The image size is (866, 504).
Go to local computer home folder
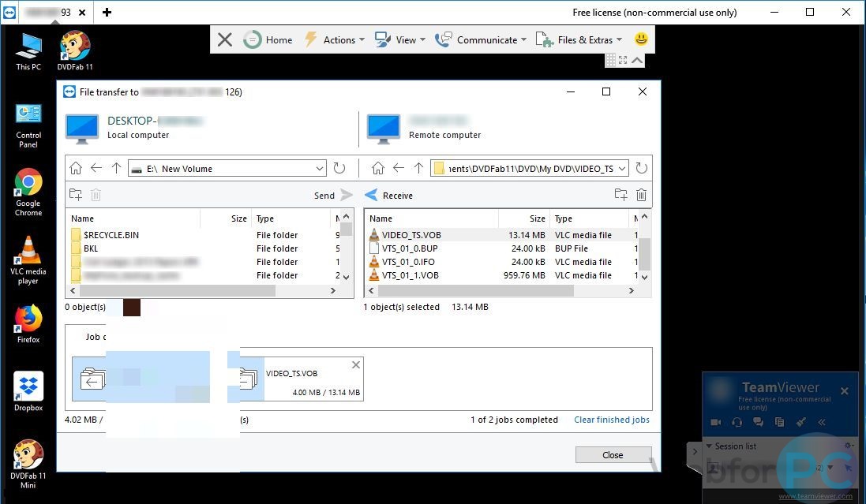tap(76, 168)
